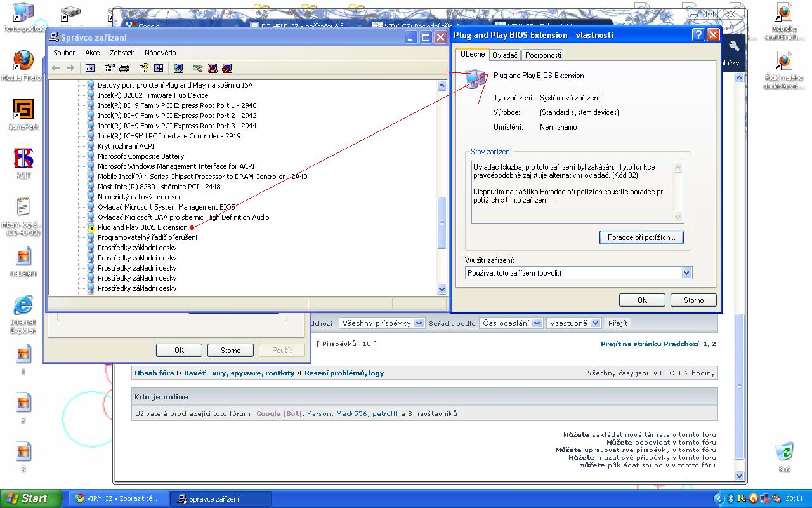Viewport: 812px width, 508px height.
Task: Select Plug and Play BIOS Extension in list
Action: [142, 227]
